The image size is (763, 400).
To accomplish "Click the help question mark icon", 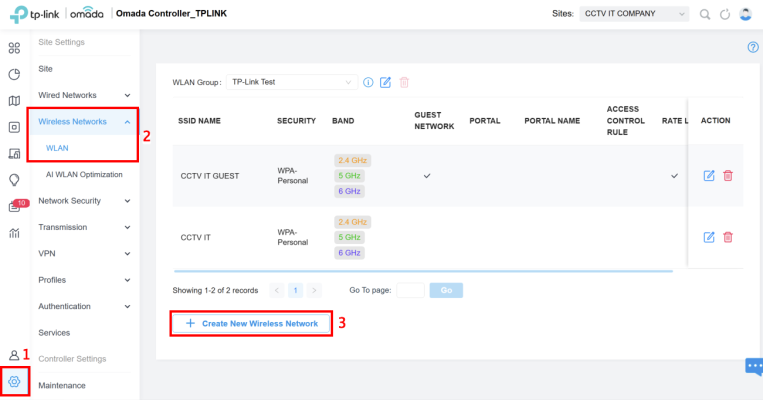I will pyautogui.click(x=753, y=47).
